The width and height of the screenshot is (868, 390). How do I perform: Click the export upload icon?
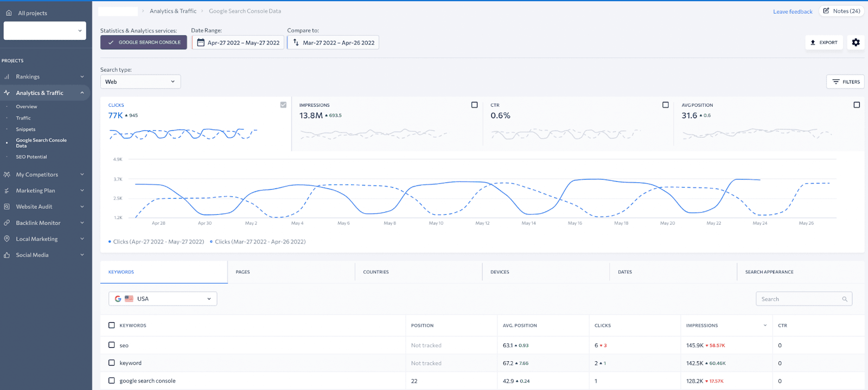tap(813, 42)
